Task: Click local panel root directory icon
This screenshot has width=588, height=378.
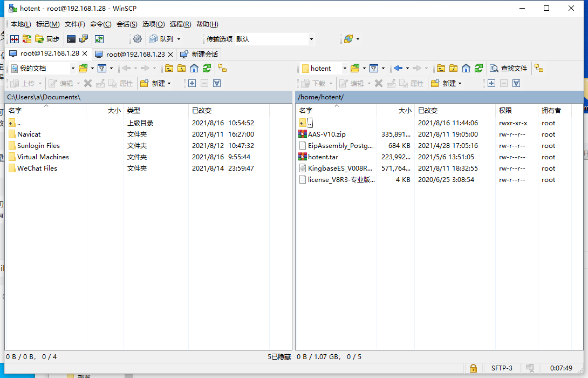Action: click(181, 69)
